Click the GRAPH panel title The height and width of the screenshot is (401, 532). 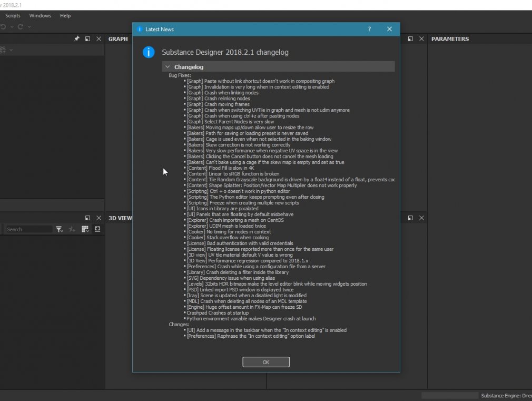pyautogui.click(x=118, y=39)
